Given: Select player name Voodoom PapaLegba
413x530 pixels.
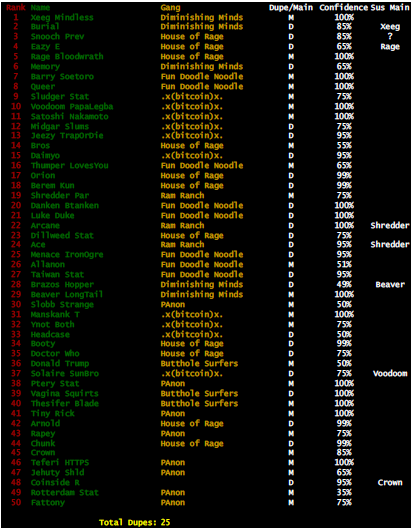Looking at the screenshot, I should tap(72, 106).
